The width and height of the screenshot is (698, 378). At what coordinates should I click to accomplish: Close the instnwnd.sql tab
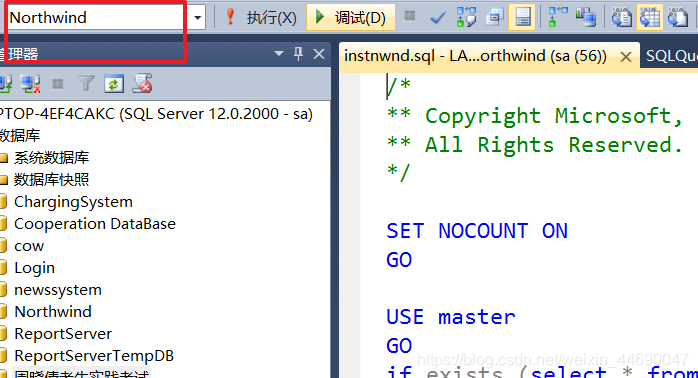click(625, 57)
